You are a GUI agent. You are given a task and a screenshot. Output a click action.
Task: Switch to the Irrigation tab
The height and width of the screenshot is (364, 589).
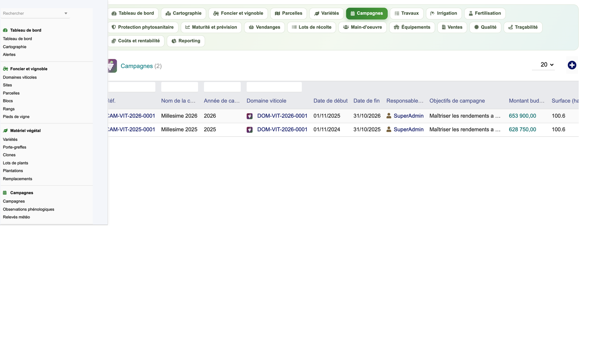point(444,13)
